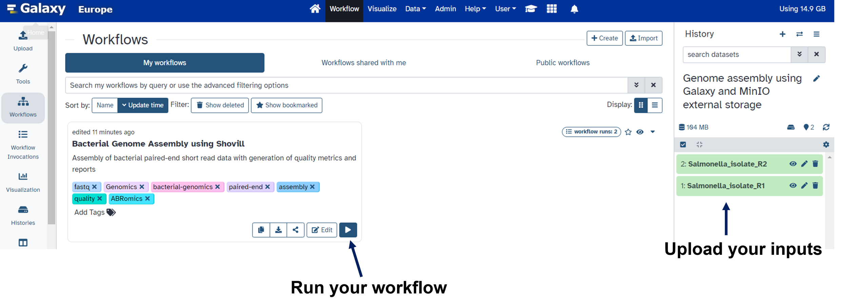
Task: Run the Bacterial Genome Assembly workflow
Action: (x=348, y=230)
